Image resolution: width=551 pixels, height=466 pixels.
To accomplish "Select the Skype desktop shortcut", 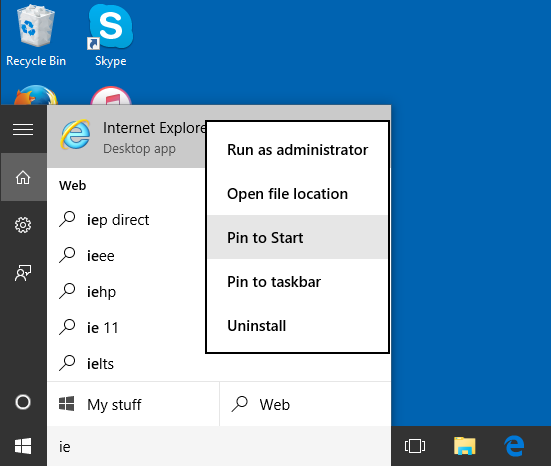I will click(110, 36).
